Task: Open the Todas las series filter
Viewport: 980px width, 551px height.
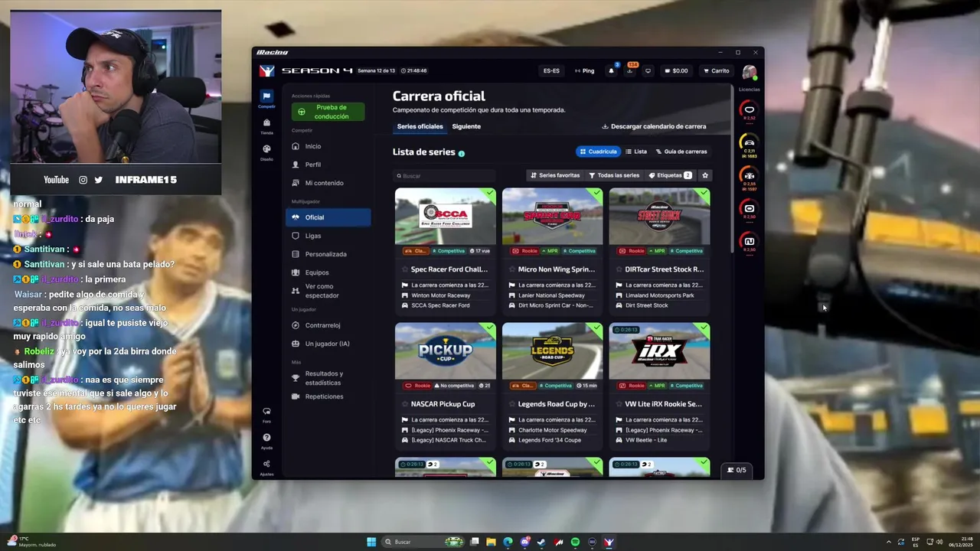Action: click(x=614, y=175)
